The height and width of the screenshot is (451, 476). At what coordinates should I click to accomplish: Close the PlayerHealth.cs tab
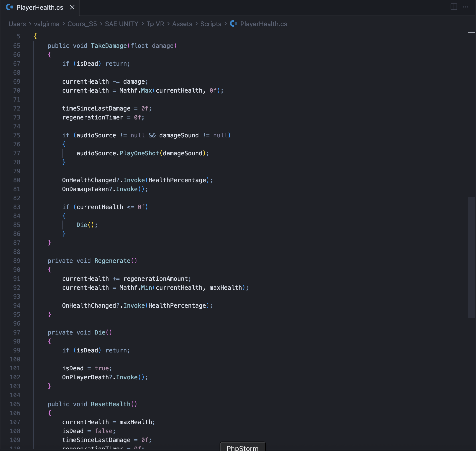tap(72, 7)
